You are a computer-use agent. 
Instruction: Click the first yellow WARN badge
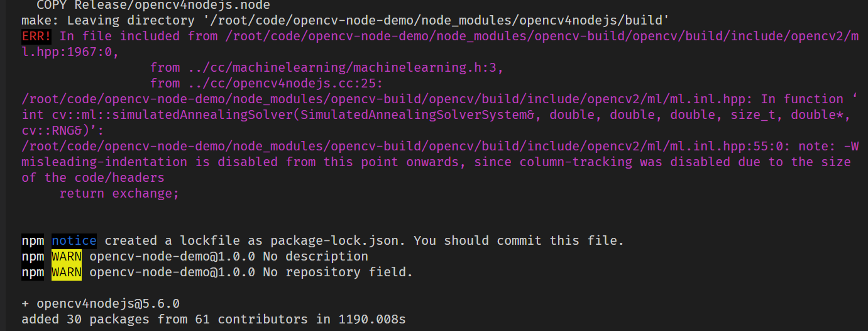point(67,256)
